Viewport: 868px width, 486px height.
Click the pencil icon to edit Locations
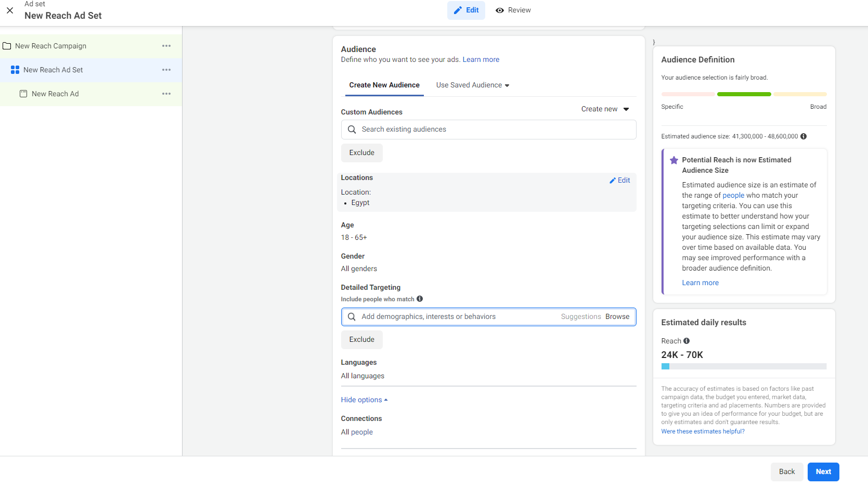(613, 181)
